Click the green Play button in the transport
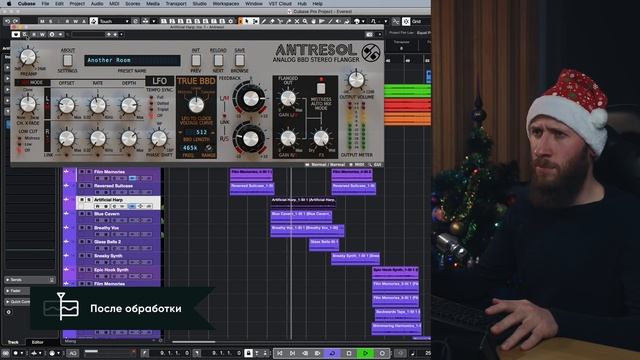This screenshot has width=640, height=360. [x=365, y=353]
